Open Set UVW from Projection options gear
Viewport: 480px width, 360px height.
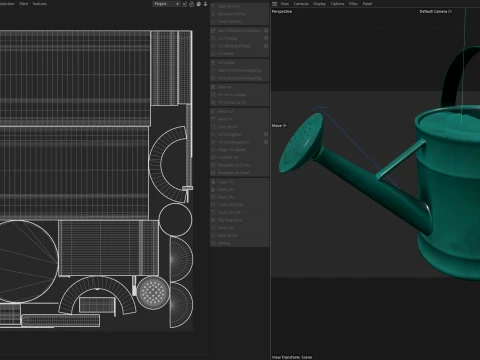point(266,30)
